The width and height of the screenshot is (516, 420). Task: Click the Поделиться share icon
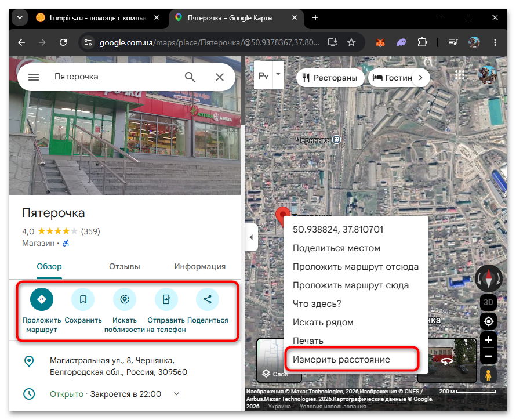[208, 299]
